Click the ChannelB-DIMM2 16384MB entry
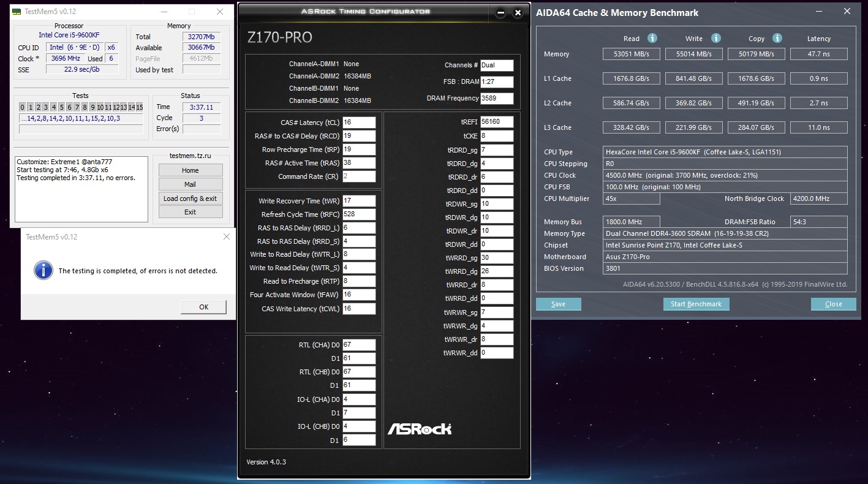The height and width of the screenshot is (484, 868). click(x=330, y=100)
